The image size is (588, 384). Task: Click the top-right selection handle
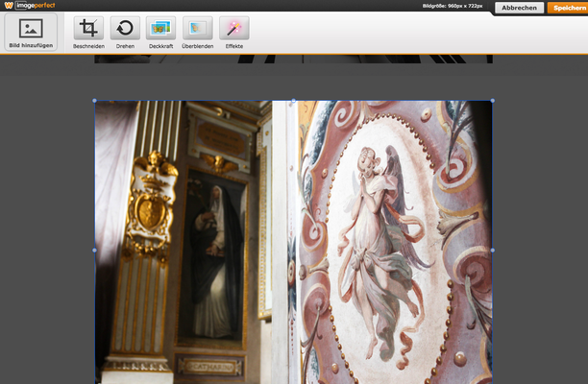[492, 101]
